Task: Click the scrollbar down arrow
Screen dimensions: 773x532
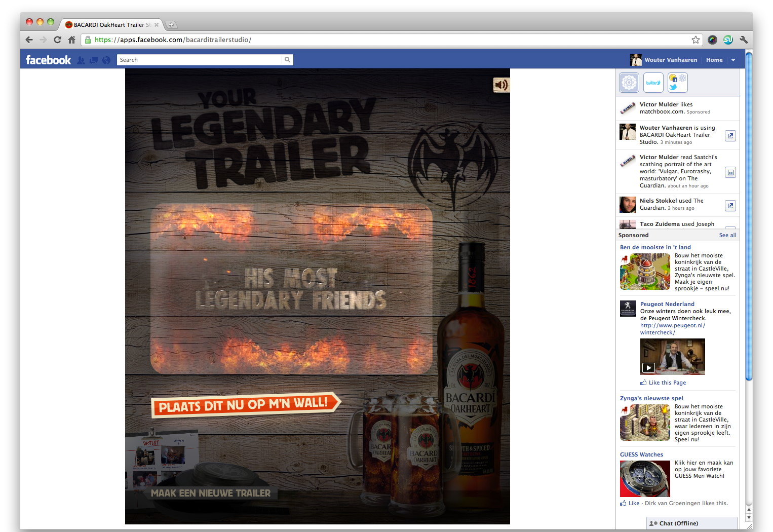Action: click(749, 518)
